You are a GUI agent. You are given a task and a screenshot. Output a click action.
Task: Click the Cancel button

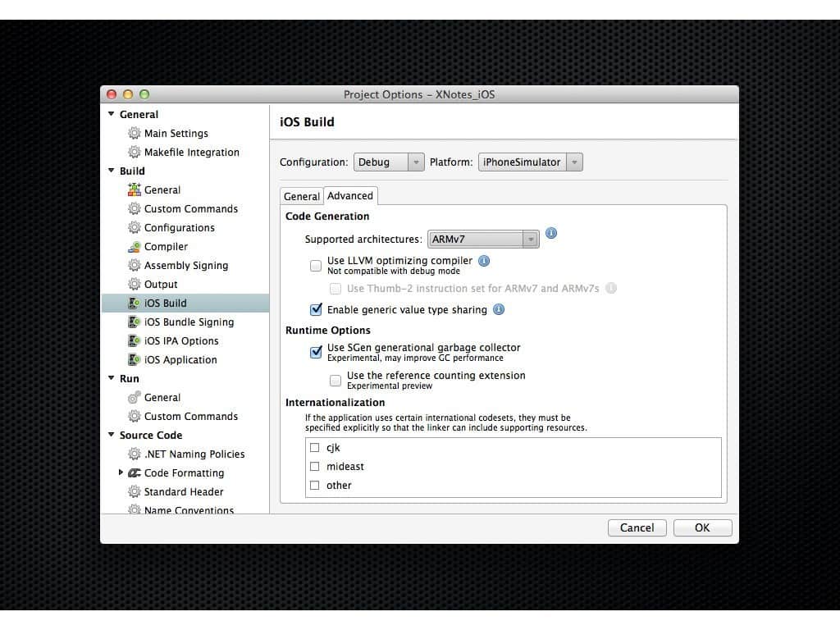click(x=637, y=527)
